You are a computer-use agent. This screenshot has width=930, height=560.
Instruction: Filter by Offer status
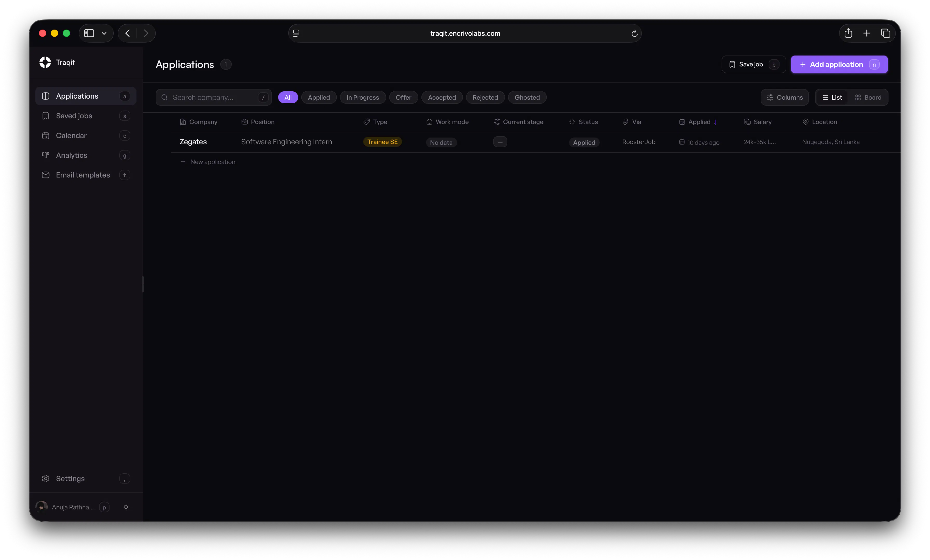pyautogui.click(x=403, y=97)
